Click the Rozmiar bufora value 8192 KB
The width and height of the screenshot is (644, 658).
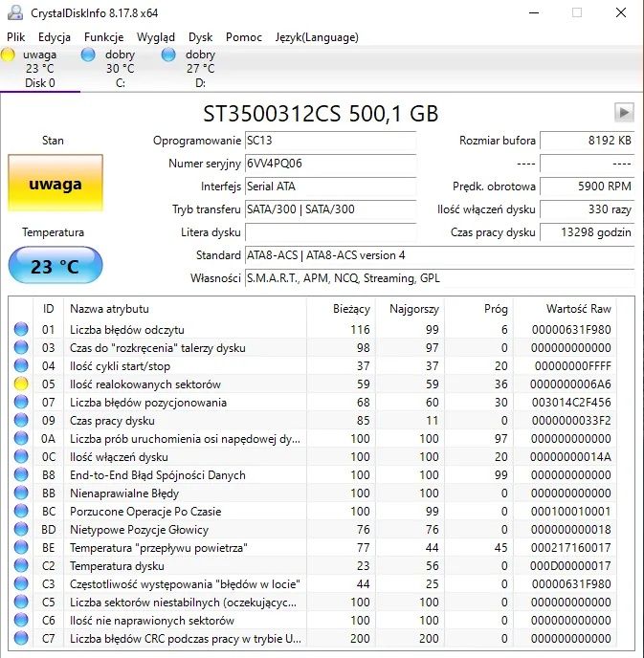coord(587,141)
